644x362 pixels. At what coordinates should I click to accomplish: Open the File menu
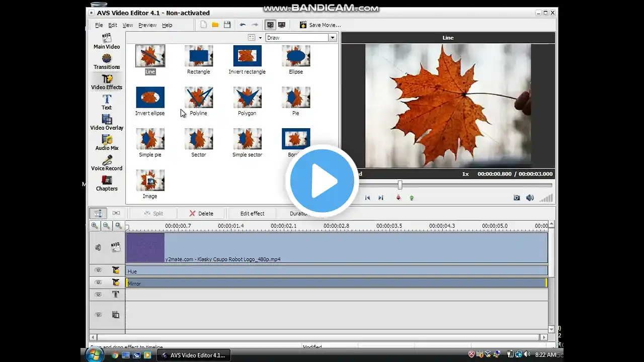(99, 25)
